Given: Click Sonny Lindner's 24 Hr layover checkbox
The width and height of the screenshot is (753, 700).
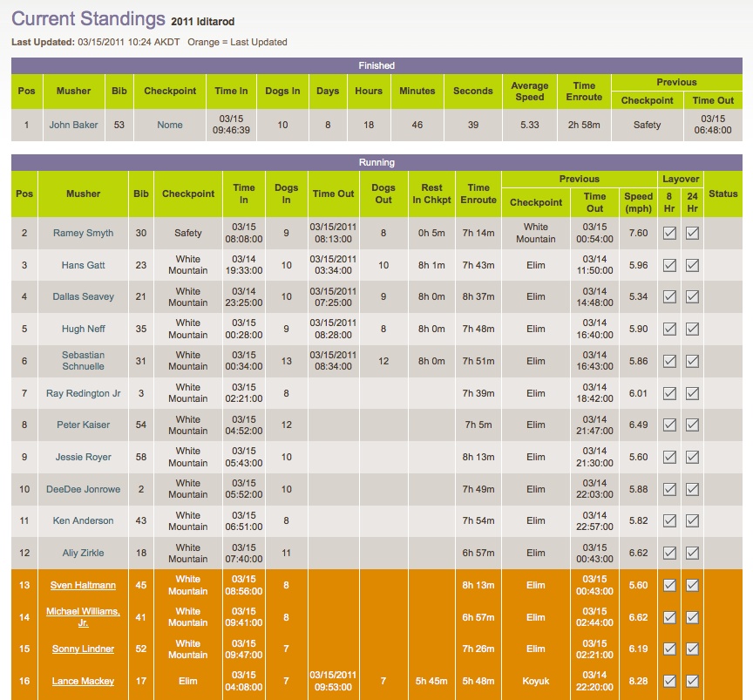Looking at the screenshot, I should click(692, 649).
